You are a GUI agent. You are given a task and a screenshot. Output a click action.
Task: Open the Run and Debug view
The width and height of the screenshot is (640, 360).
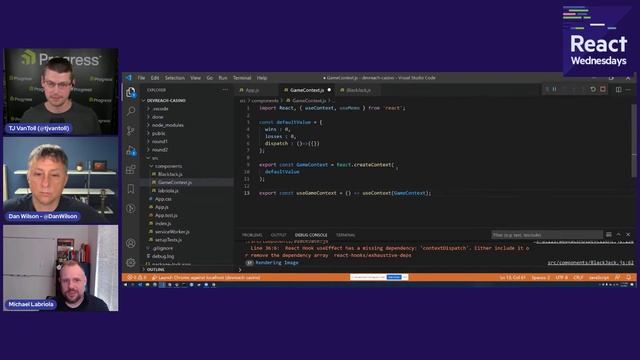tap(131, 151)
